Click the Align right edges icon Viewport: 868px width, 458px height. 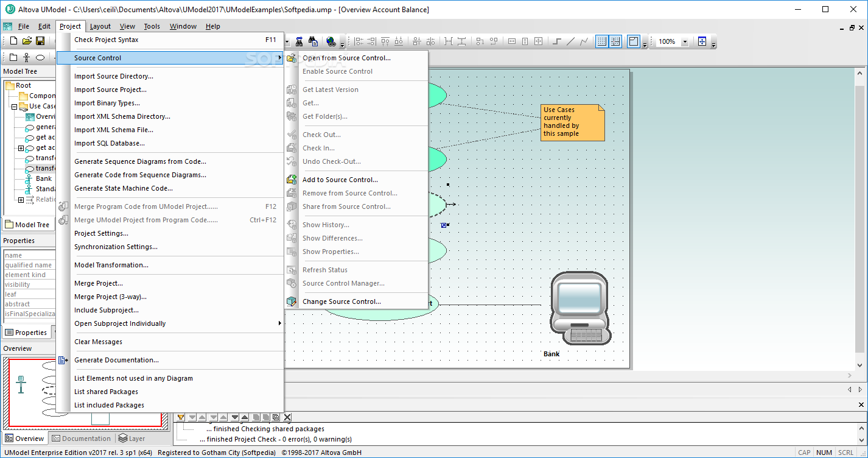[371, 41]
